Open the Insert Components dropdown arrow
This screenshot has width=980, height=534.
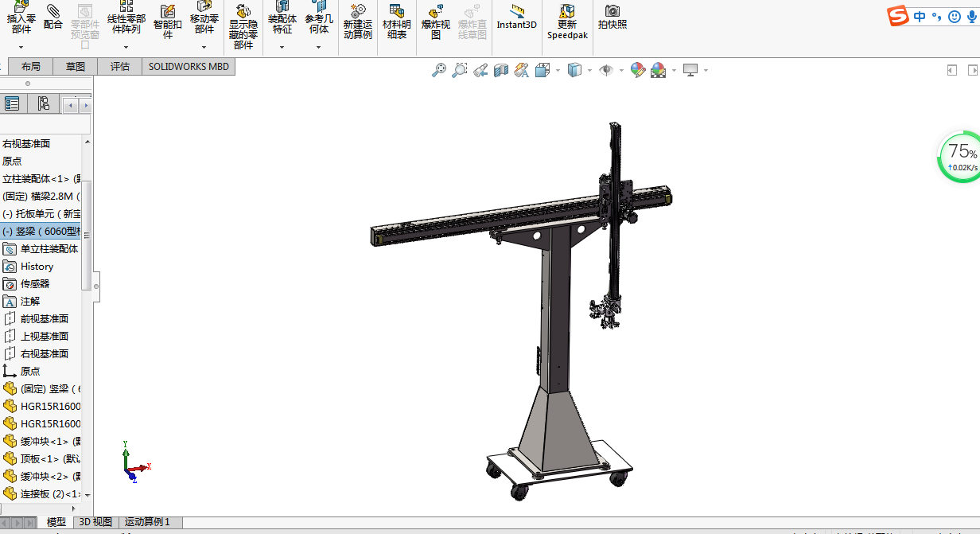(x=21, y=47)
